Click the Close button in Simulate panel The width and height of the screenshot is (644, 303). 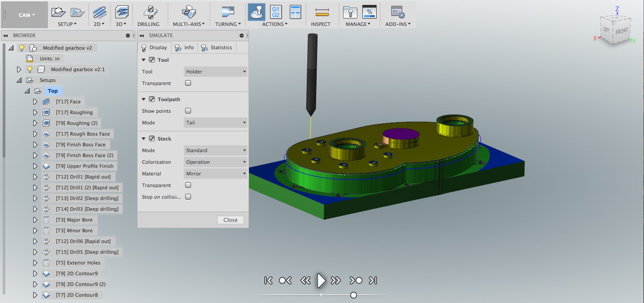click(x=230, y=220)
